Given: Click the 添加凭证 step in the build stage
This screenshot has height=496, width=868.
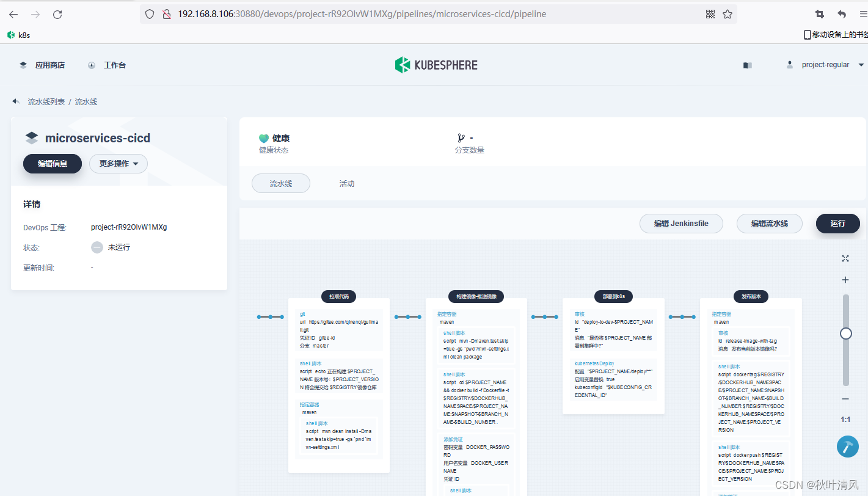Looking at the screenshot, I should click(476, 463).
